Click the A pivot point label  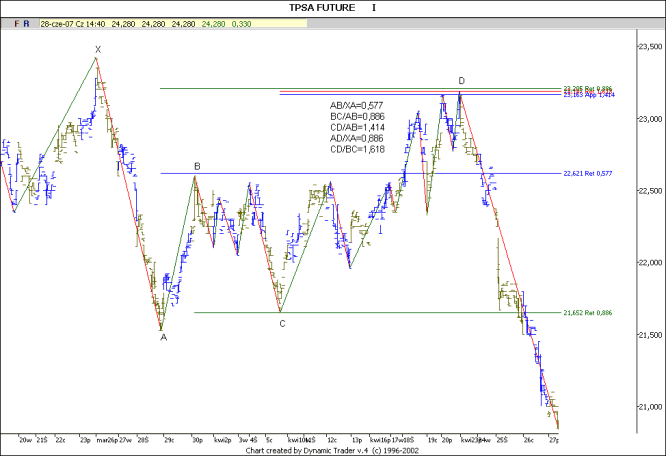pyautogui.click(x=163, y=338)
